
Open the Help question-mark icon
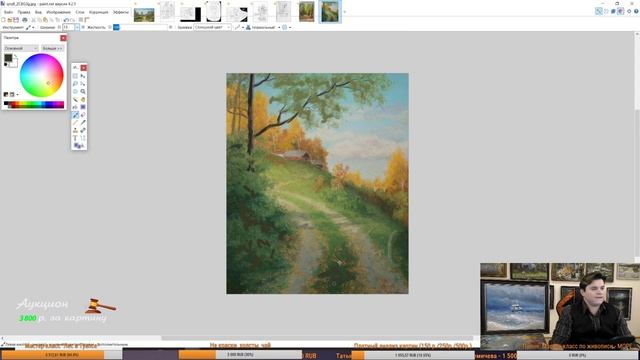tap(636, 11)
